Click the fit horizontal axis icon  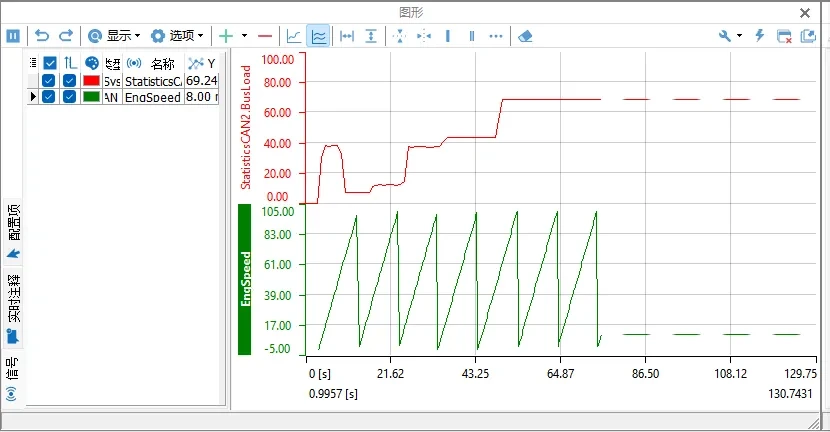348,35
